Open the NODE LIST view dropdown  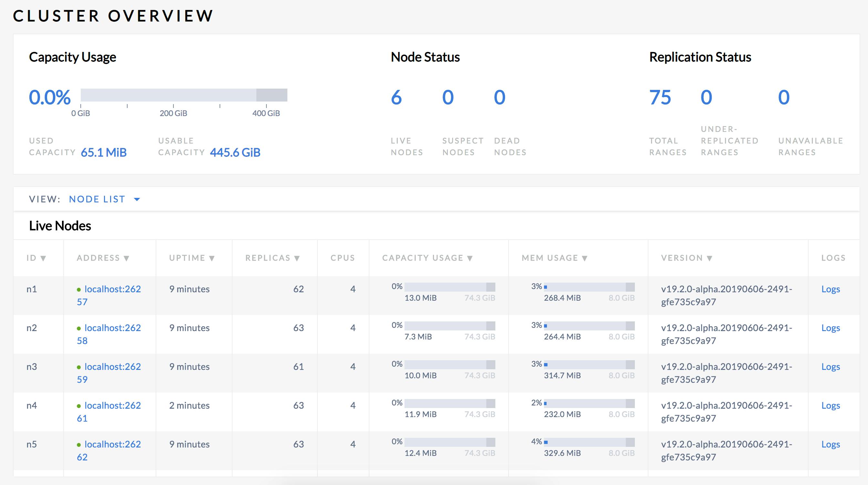click(97, 199)
